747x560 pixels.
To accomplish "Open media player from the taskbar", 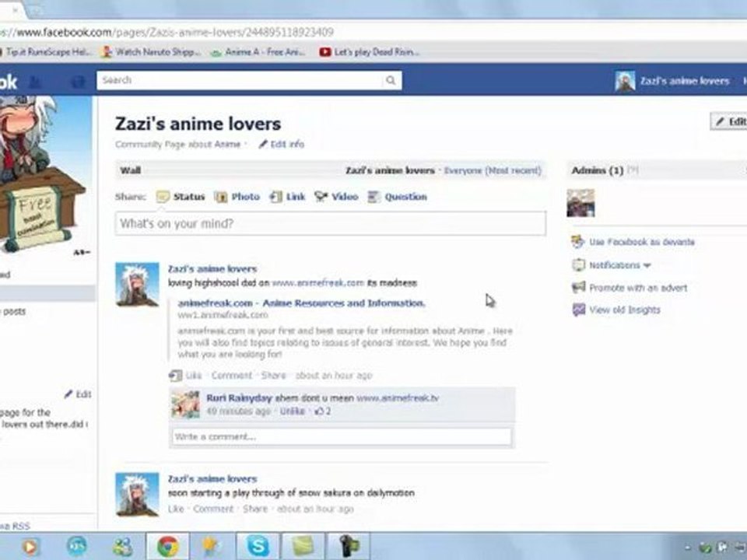I will click(x=30, y=547).
